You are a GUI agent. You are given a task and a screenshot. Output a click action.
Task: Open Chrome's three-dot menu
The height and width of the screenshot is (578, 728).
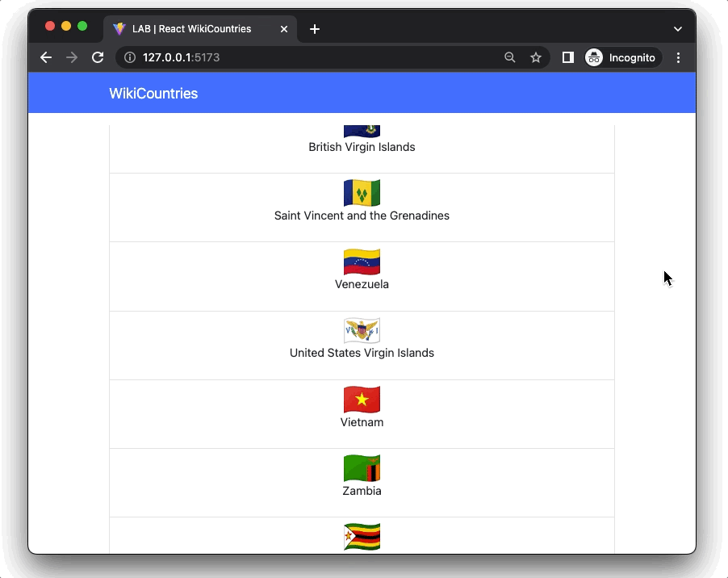click(678, 57)
